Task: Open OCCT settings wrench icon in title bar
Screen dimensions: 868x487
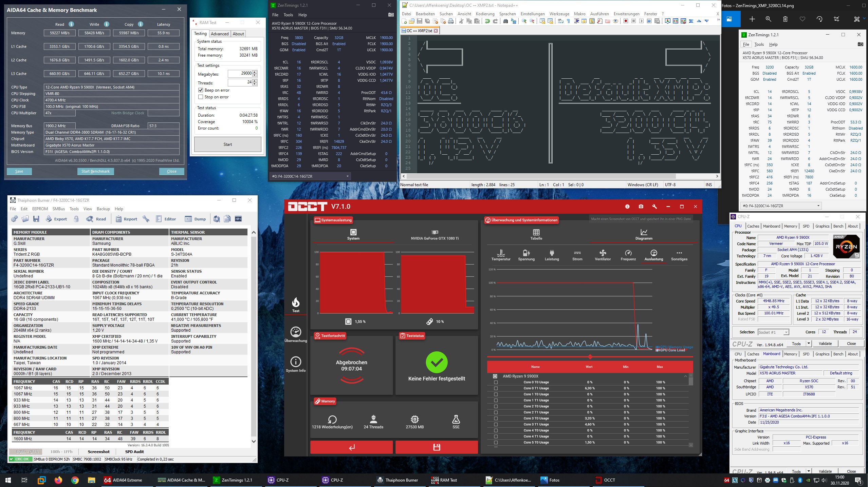Action: click(654, 207)
